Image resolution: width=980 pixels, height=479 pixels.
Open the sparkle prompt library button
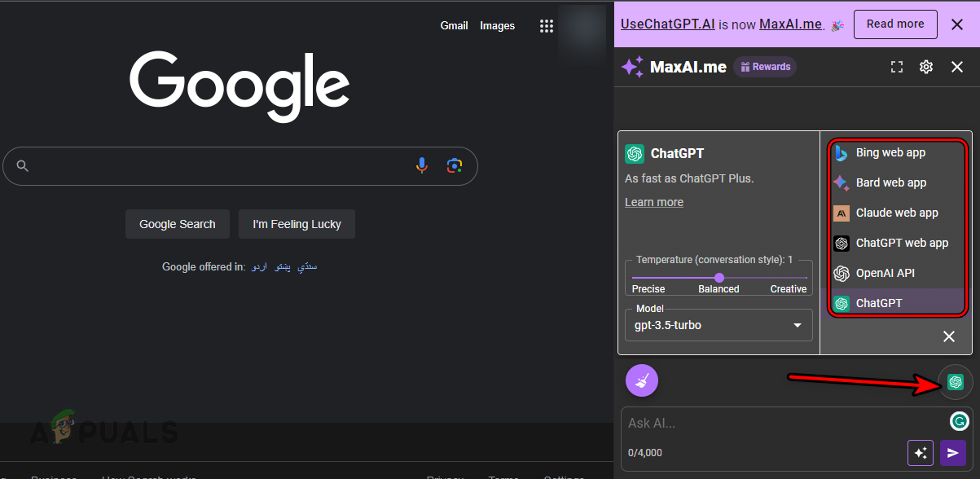(x=921, y=453)
